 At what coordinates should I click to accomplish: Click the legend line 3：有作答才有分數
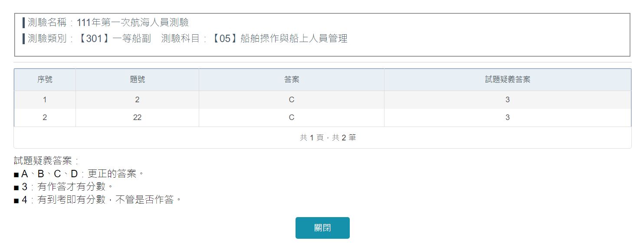tap(63, 187)
